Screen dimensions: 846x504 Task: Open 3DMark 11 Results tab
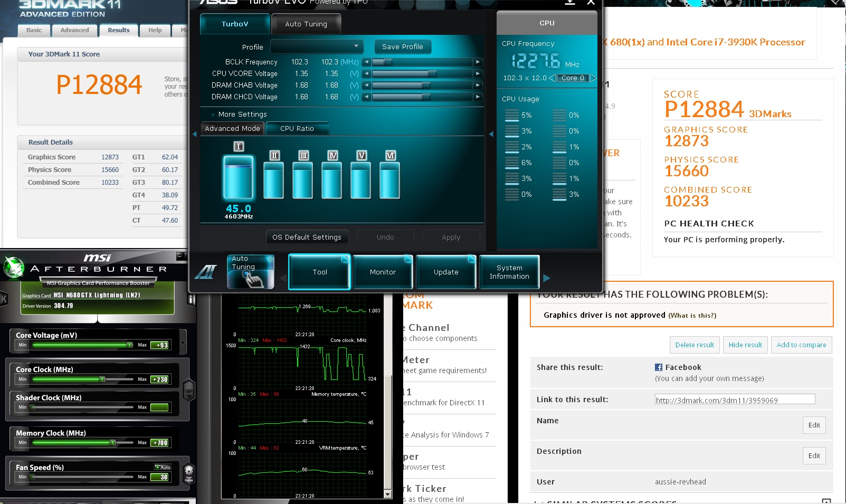point(119,30)
